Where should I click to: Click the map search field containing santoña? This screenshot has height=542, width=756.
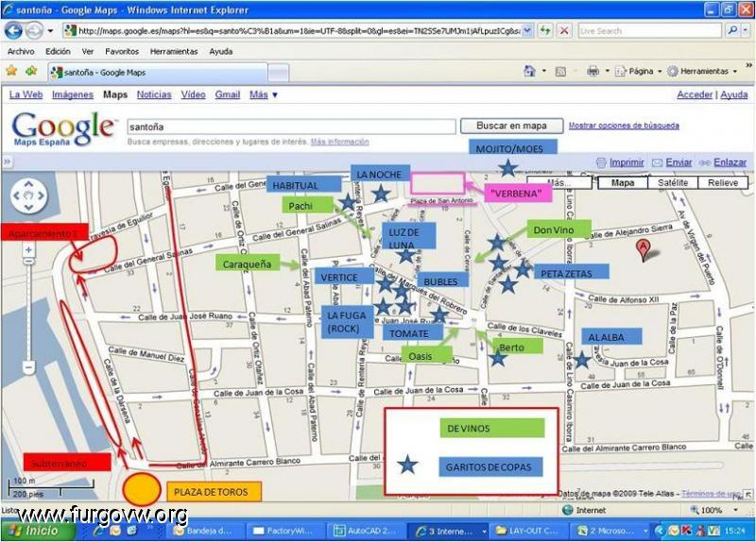pos(291,127)
